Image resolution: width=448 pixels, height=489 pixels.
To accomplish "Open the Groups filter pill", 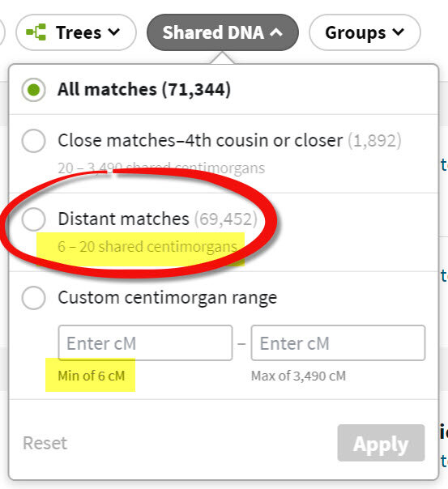I will 365,32.
